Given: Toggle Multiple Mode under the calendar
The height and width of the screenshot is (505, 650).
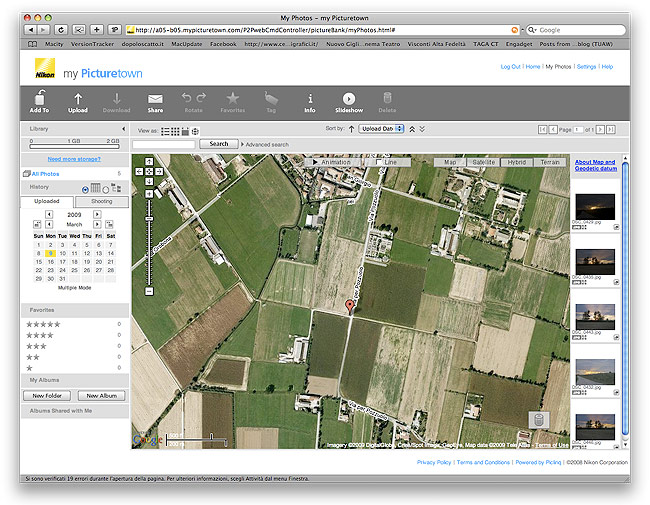Looking at the screenshot, I should tap(75, 288).
